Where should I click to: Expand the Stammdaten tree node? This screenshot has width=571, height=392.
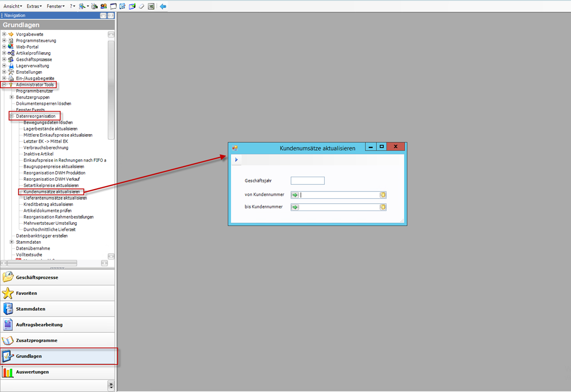[12, 242]
